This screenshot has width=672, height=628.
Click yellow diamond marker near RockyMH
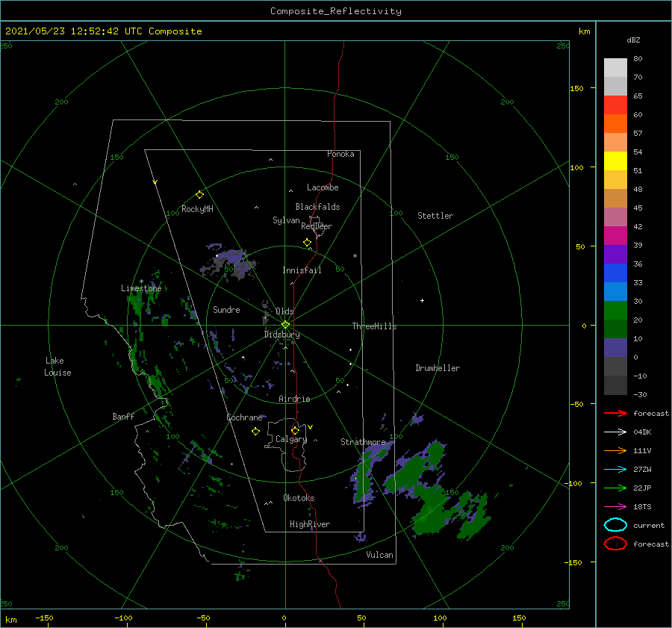[199, 195]
